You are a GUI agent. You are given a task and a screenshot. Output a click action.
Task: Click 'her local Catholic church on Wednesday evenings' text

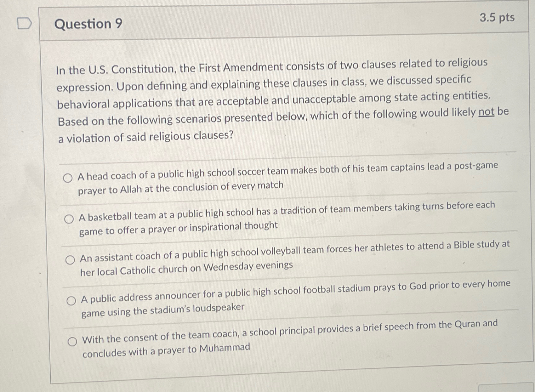186,269
